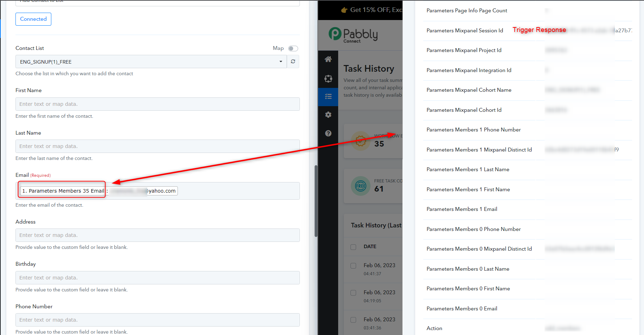Open the help question mark icon
The image size is (644, 335).
coord(328,133)
